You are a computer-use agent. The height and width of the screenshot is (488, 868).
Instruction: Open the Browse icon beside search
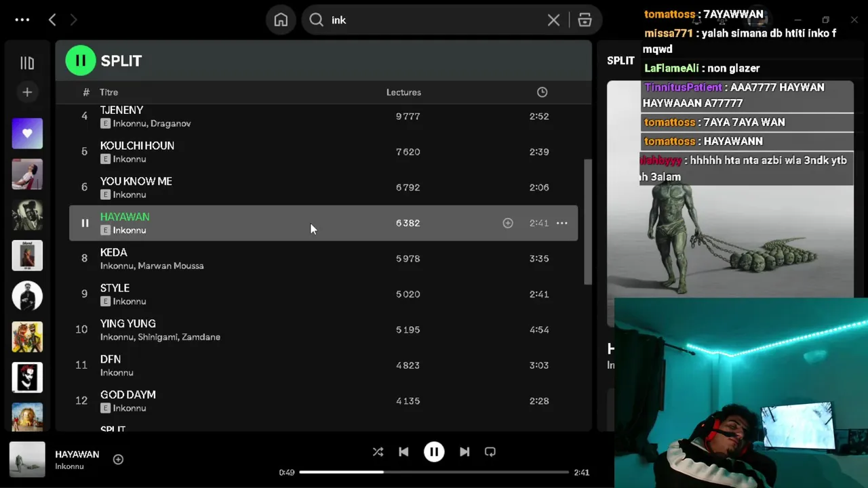[x=585, y=20]
